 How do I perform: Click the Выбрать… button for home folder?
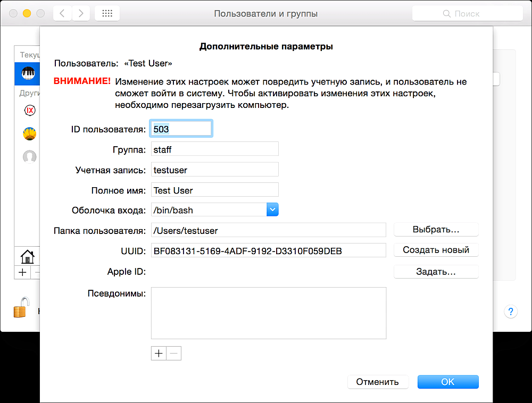436,230
